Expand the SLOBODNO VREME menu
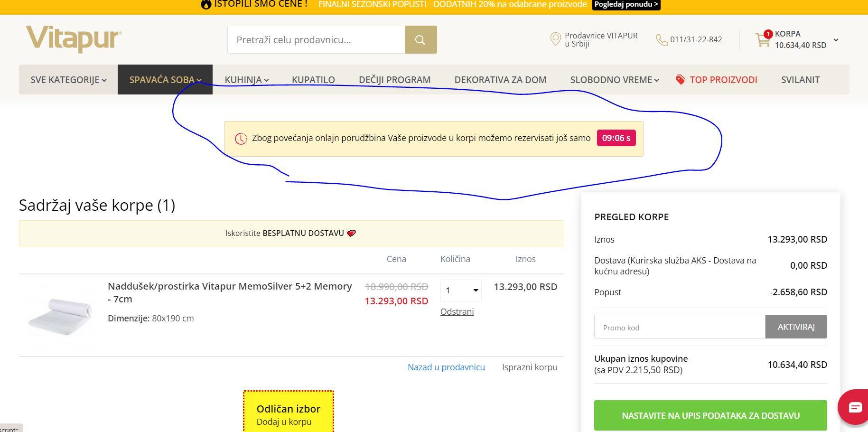868x432 pixels. (x=615, y=80)
